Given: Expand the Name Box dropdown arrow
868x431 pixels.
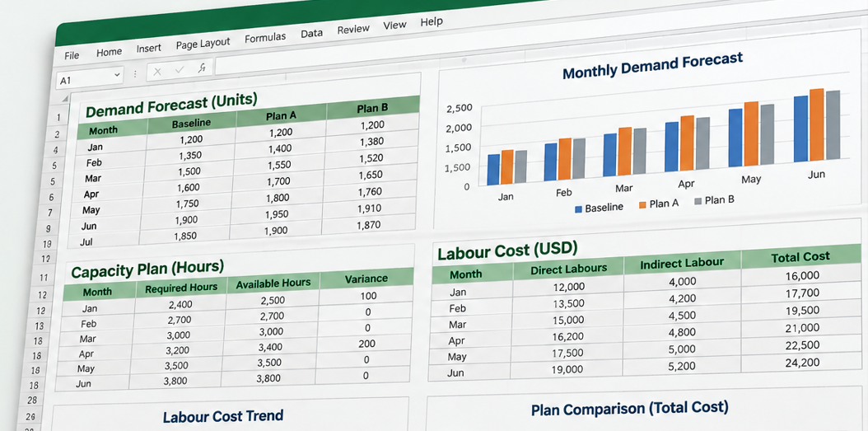Looking at the screenshot, I should pos(117,75).
